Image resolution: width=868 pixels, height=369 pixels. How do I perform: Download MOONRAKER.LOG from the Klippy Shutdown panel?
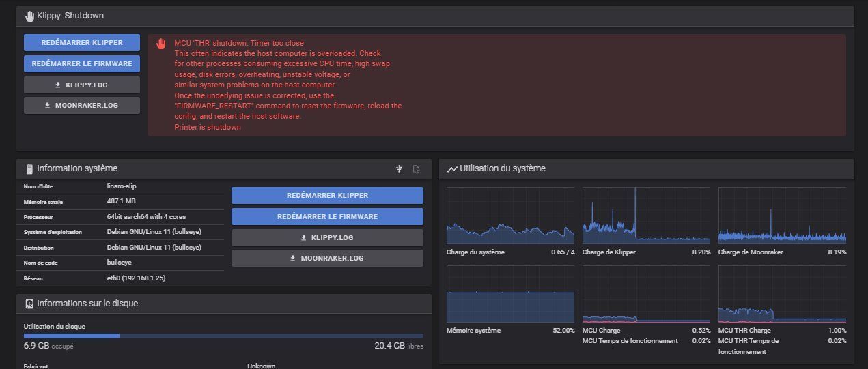click(82, 106)
